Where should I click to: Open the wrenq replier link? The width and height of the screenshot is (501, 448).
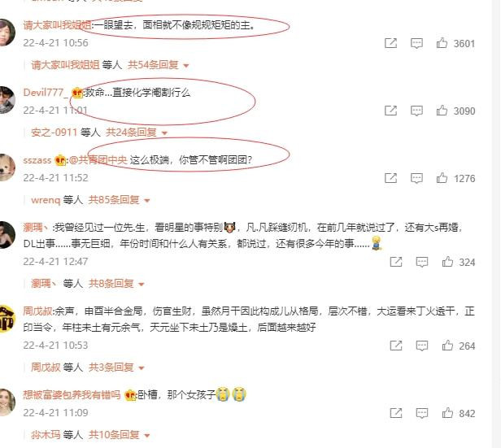click(46, 200)
